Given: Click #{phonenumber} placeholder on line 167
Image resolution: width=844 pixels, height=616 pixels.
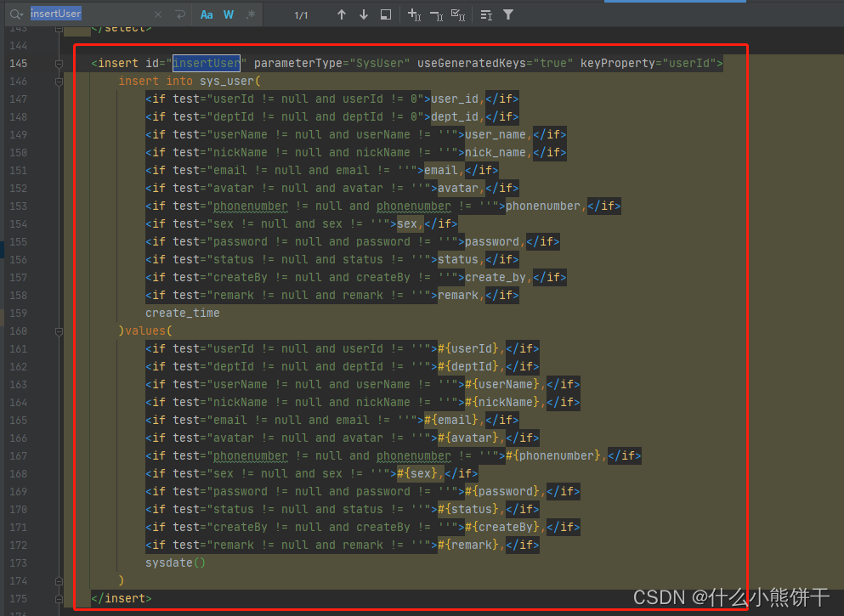Looking at the screenshot, I should [552, 455].
